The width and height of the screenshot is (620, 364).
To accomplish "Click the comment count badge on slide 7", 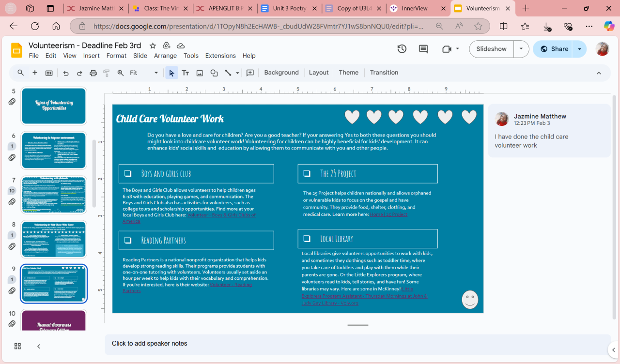I will [12, 191].
